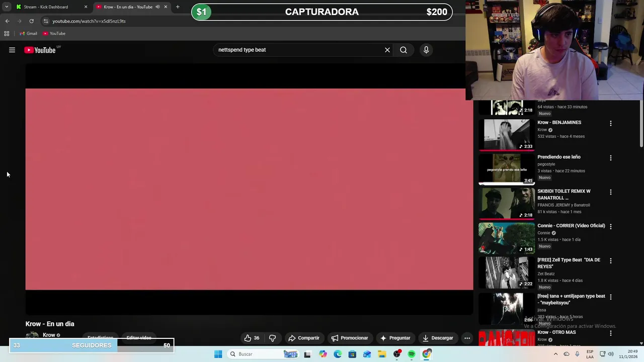The height and width of the screenshot is (362, 644).
Task: Open Connie channel name in sidebar
Action: click(x=544, y=233)
